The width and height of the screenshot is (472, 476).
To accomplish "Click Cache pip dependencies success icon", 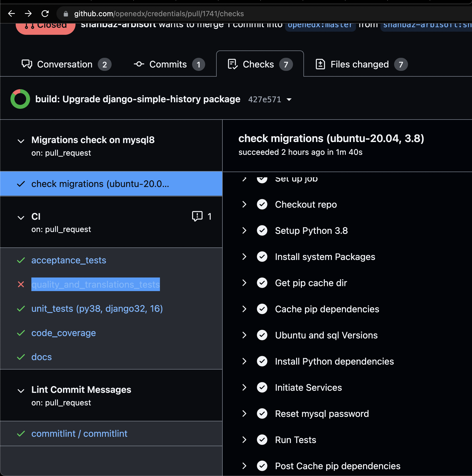I will (x=262, y=309).
